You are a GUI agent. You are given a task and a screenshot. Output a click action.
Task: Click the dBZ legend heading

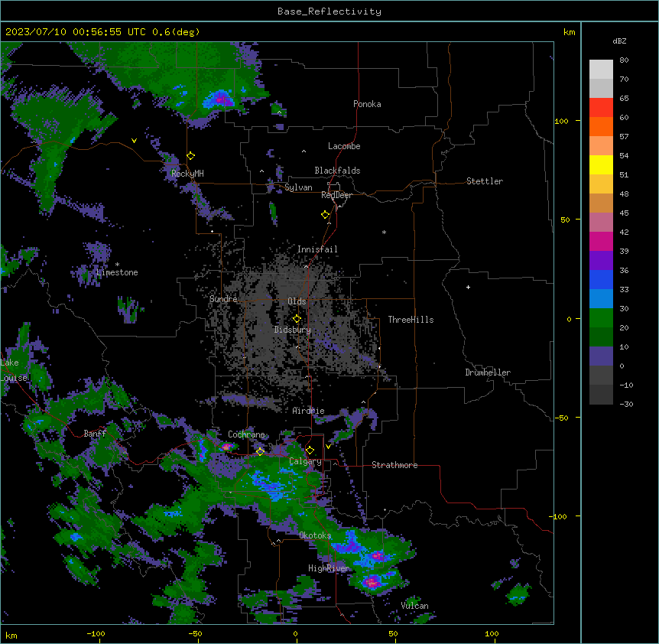click(x=619, y=41)
